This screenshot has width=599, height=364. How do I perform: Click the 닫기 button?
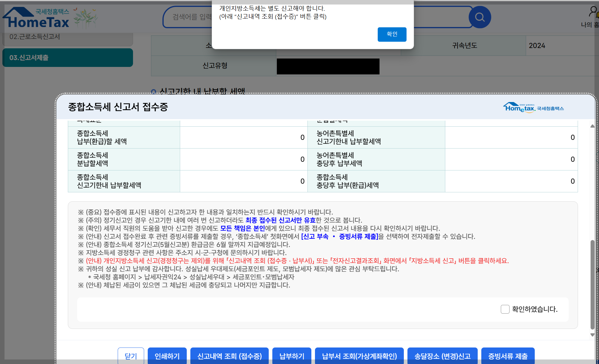(131, 356)
